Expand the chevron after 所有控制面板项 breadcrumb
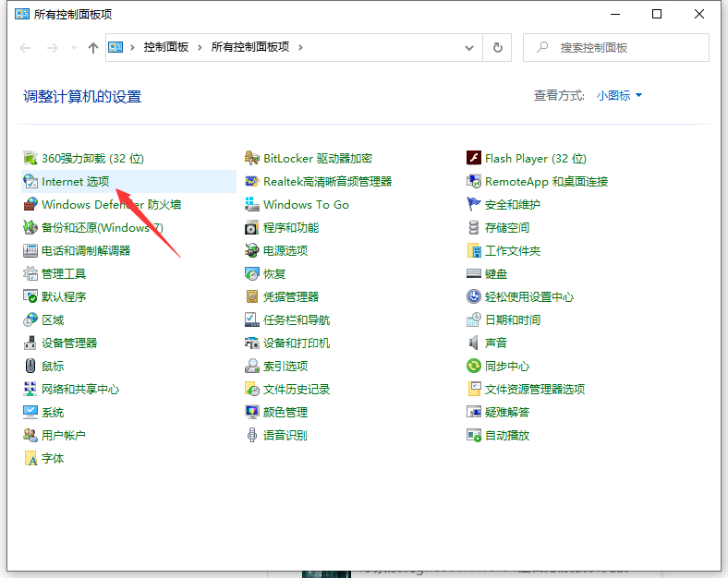728x578 pixels. point(301,47)
